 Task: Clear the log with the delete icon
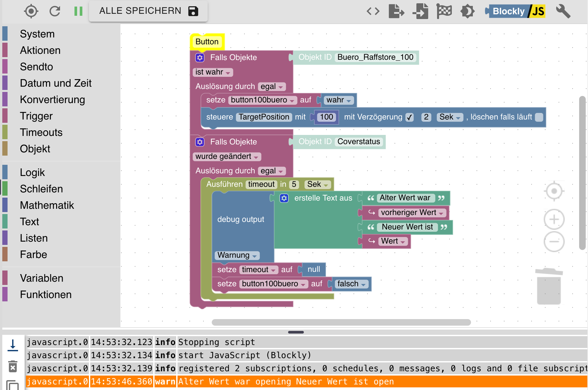pyautogui.click(x=13, y=366)
